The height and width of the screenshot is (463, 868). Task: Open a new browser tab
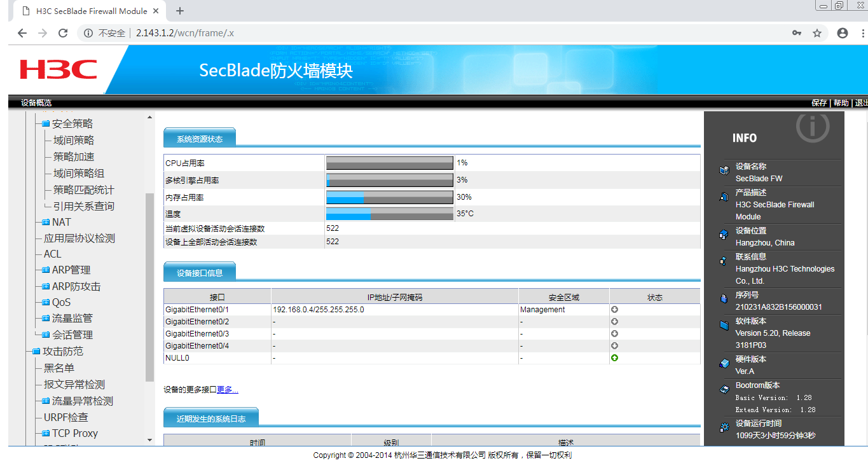pos(180,11)
